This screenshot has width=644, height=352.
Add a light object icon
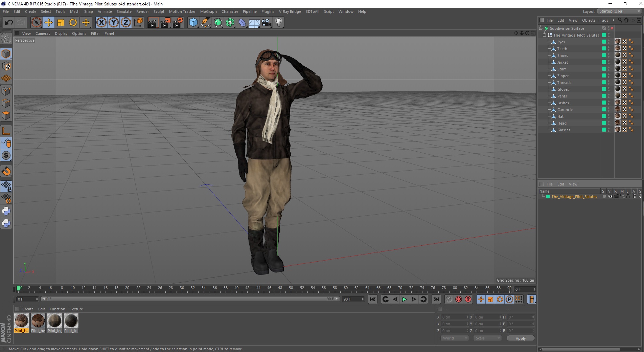[279, 23]
